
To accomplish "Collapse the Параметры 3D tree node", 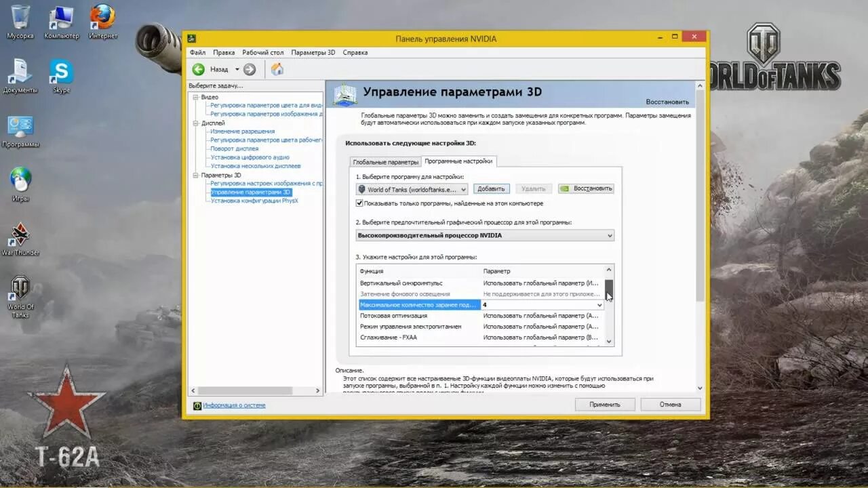I will tap(195, 175).
